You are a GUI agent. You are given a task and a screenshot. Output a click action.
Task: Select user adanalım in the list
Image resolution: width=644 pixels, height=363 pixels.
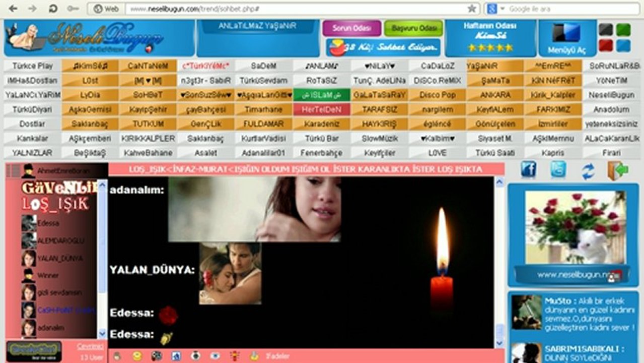tap(51, 327)
